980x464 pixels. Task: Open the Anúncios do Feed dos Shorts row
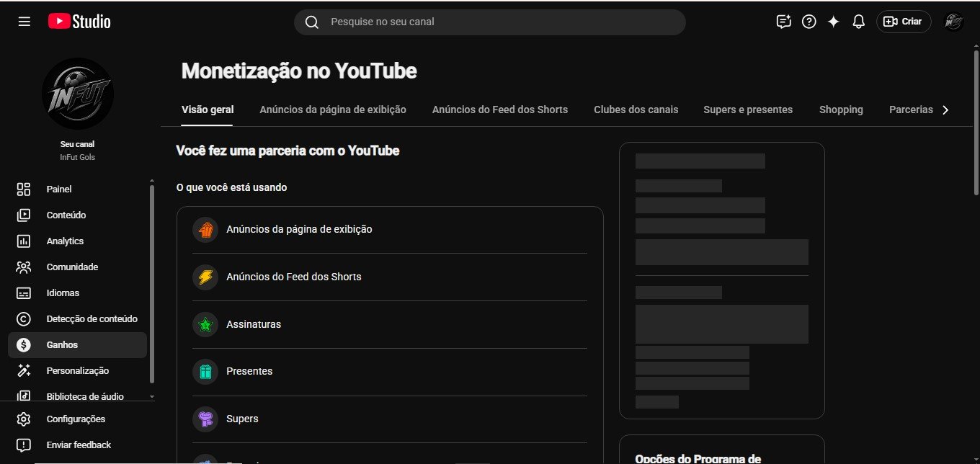pos(390,277)
